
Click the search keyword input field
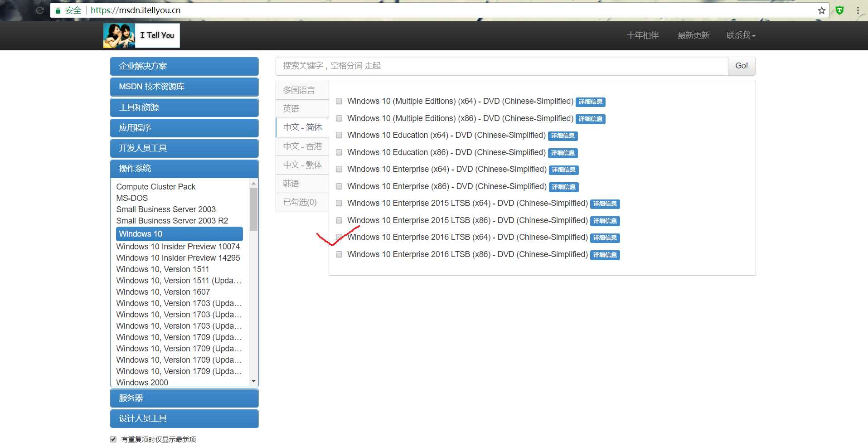[502, 66]
